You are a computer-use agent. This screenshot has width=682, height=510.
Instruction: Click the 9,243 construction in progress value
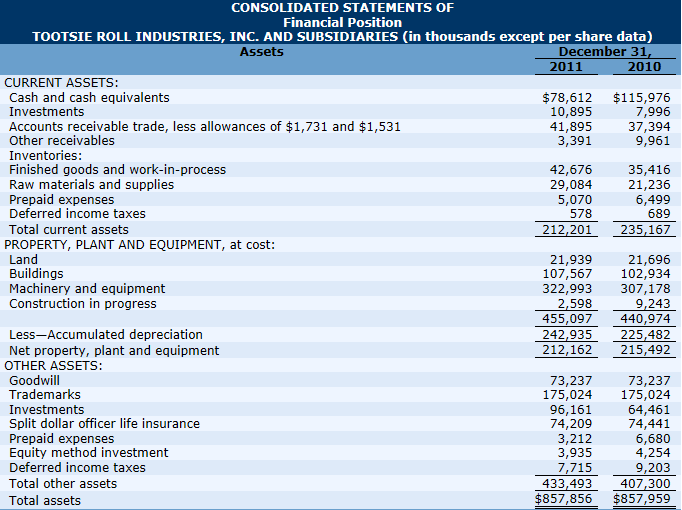(653, 303)
